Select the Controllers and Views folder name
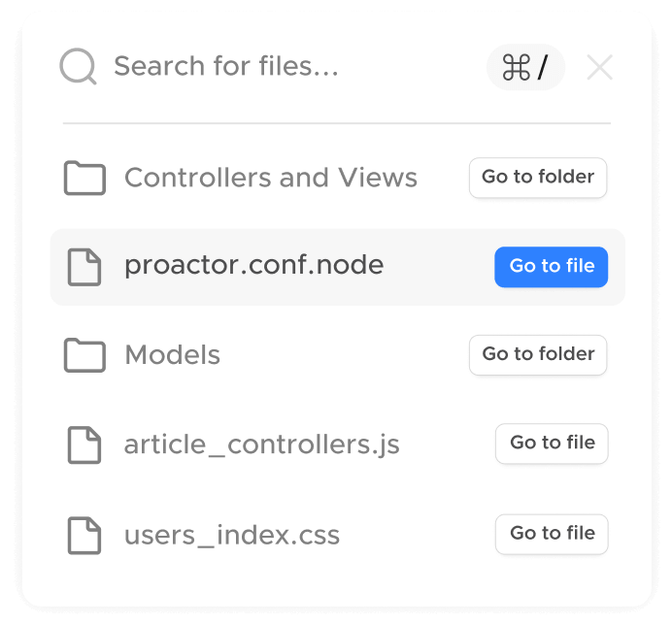The image size is (672, 625). (271, 179)
